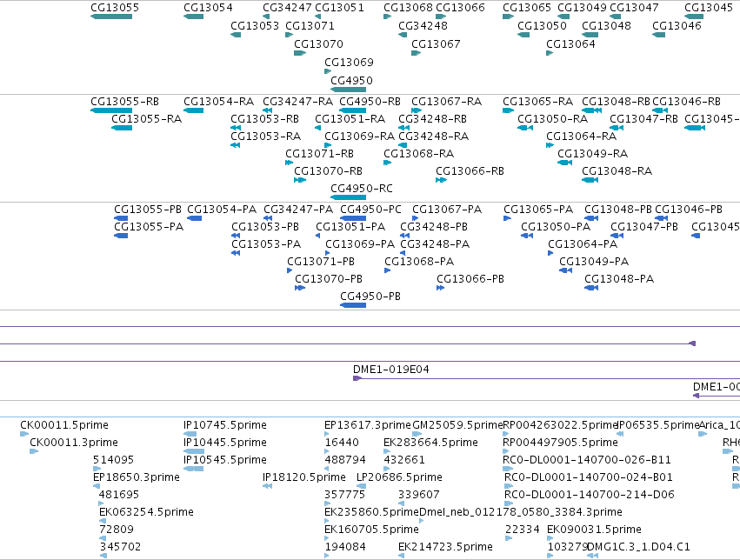Select transcript CG34247-RA
The height and width of the screenshot is (560, 740).
click(297, 102)
